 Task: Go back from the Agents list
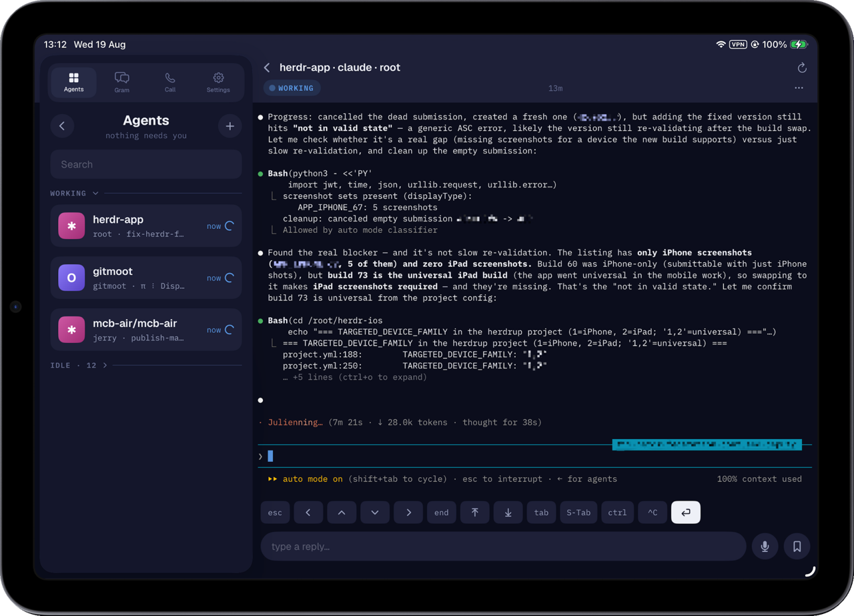[x=62, y=125]
